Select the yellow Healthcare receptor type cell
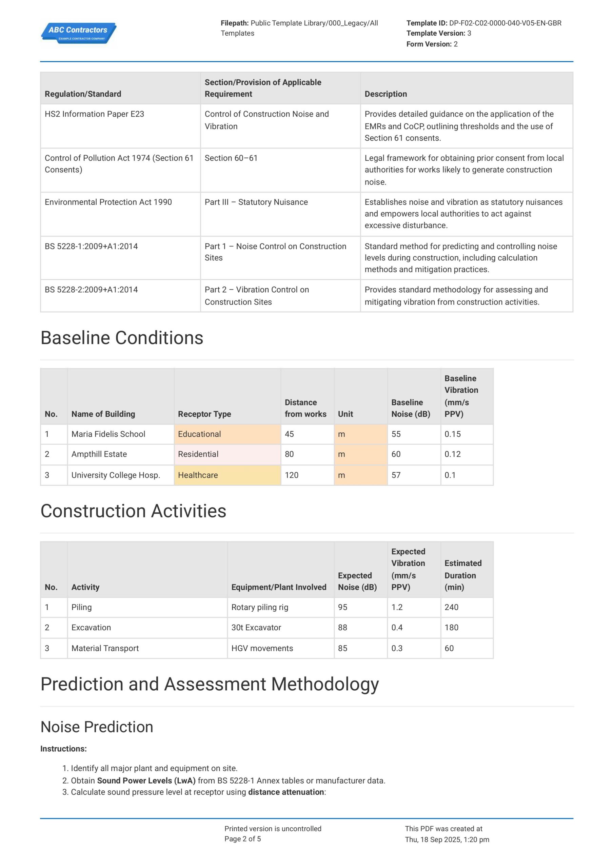Screen dimensions: 614x868 click(x=227, y=475)
